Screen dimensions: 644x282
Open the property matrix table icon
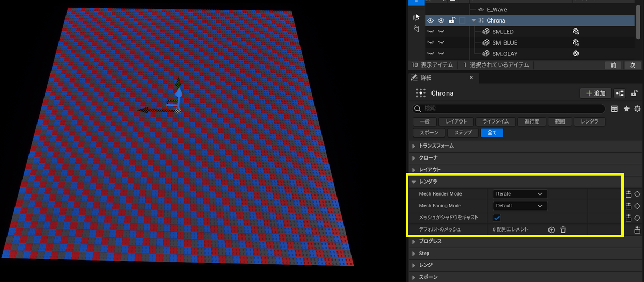614,109
